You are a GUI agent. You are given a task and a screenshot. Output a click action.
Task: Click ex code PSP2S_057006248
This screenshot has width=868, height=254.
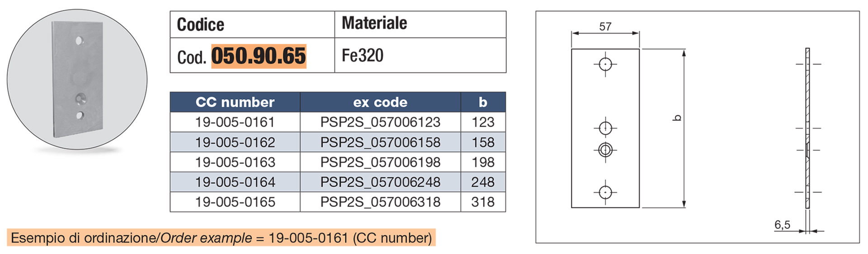[x=380, y=182]
